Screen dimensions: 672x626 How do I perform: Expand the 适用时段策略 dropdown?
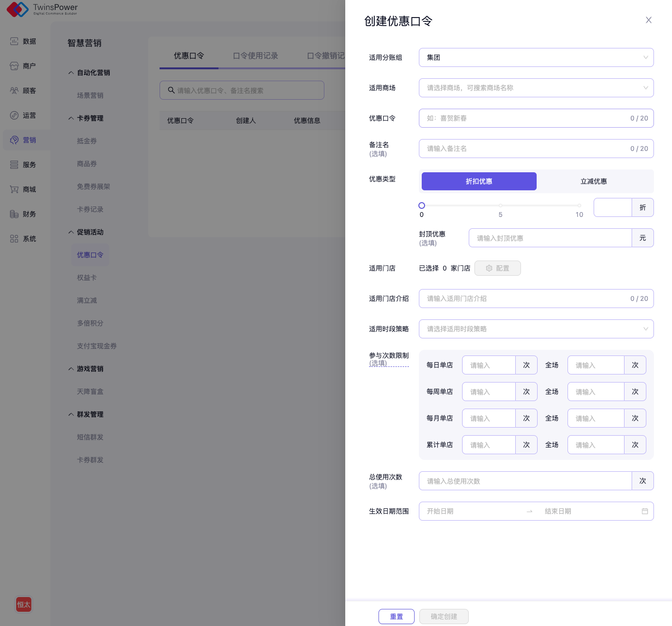tap(536, 329)
